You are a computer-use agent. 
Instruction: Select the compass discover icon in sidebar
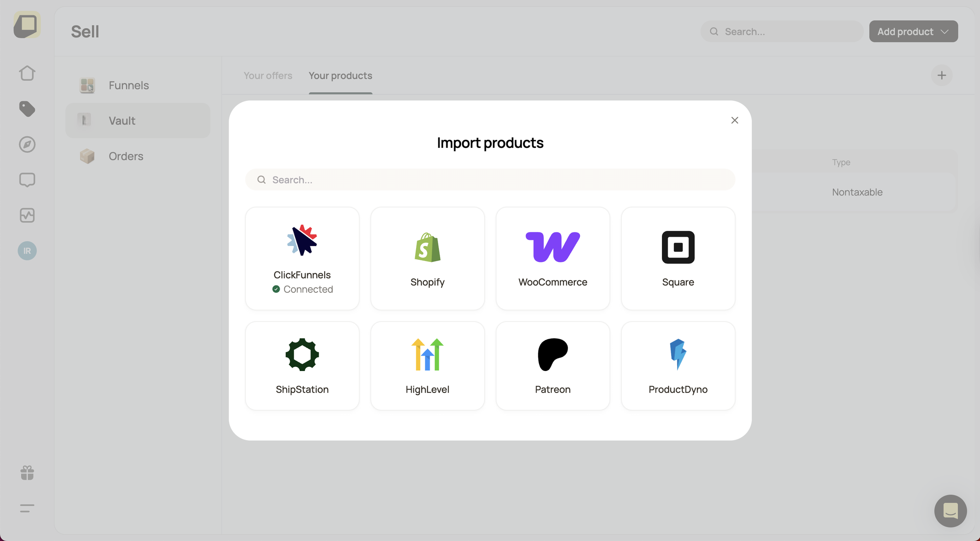[27, 144]
